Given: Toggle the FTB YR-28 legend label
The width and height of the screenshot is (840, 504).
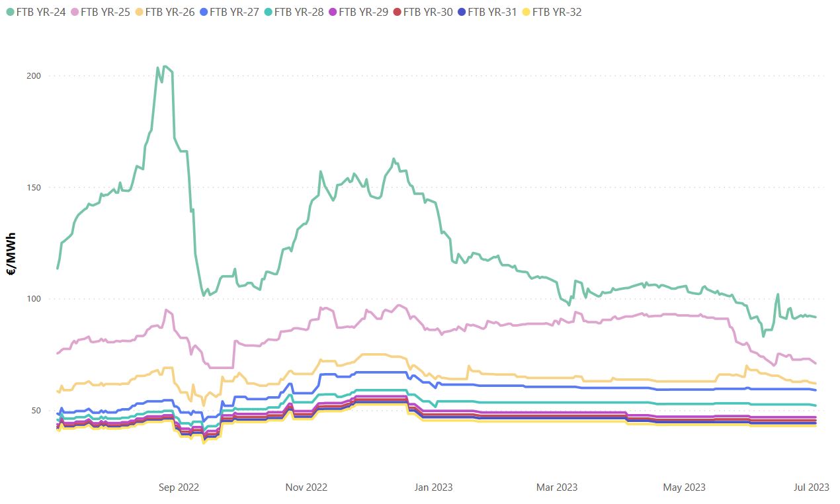Looking at the screenshot, I should click(x=299, y=12).
